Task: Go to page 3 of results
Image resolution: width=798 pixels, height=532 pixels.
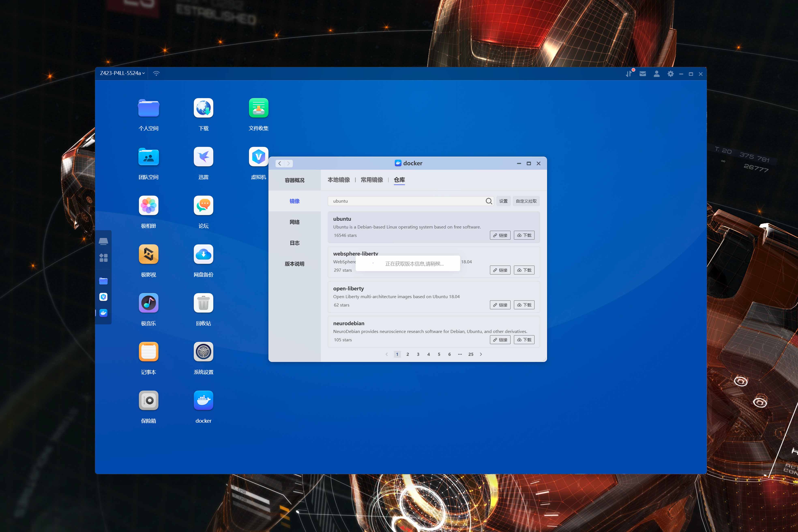Action: pyautogui.click(x=418, y=354)
